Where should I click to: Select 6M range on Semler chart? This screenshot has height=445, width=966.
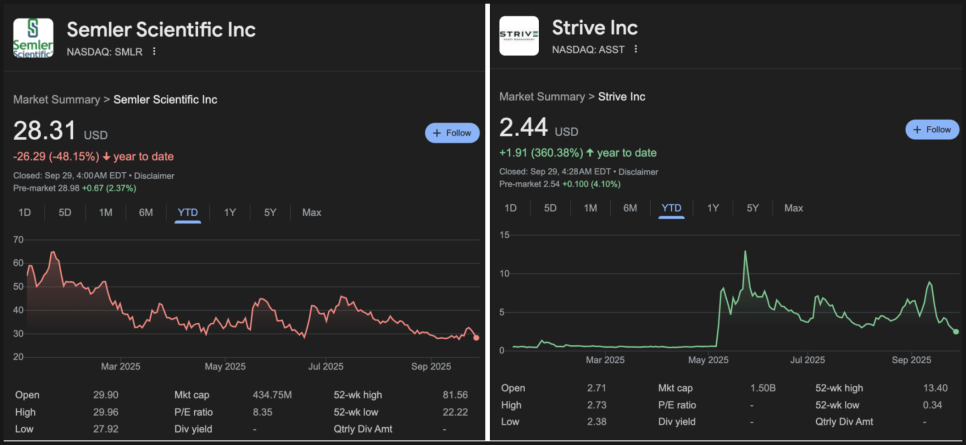145,213
